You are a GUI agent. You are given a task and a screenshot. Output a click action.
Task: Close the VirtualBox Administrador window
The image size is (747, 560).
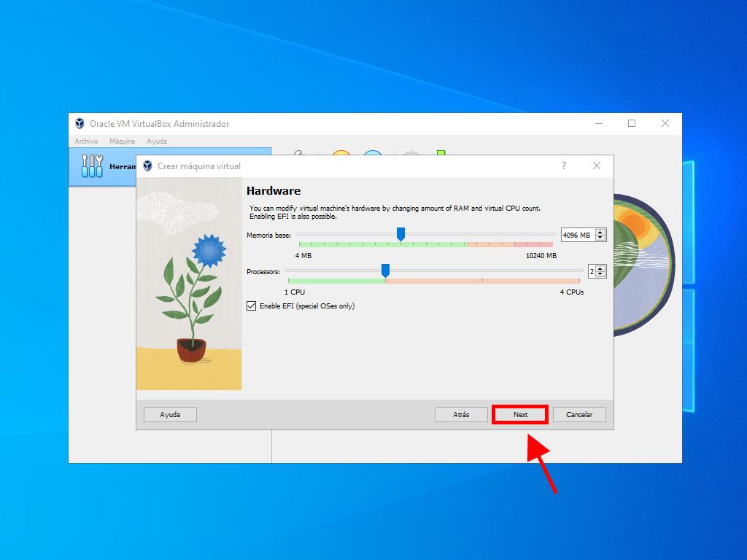point(665,124)
